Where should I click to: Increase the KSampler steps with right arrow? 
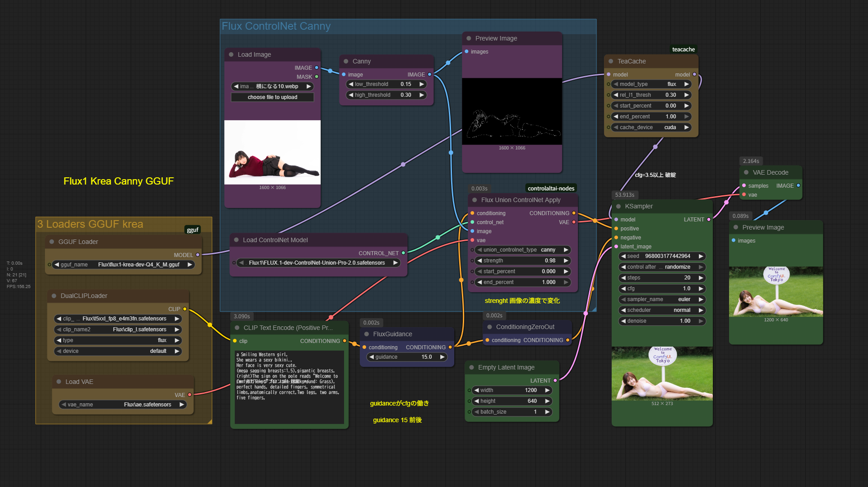pyautogui.click(x=701, y=278)
